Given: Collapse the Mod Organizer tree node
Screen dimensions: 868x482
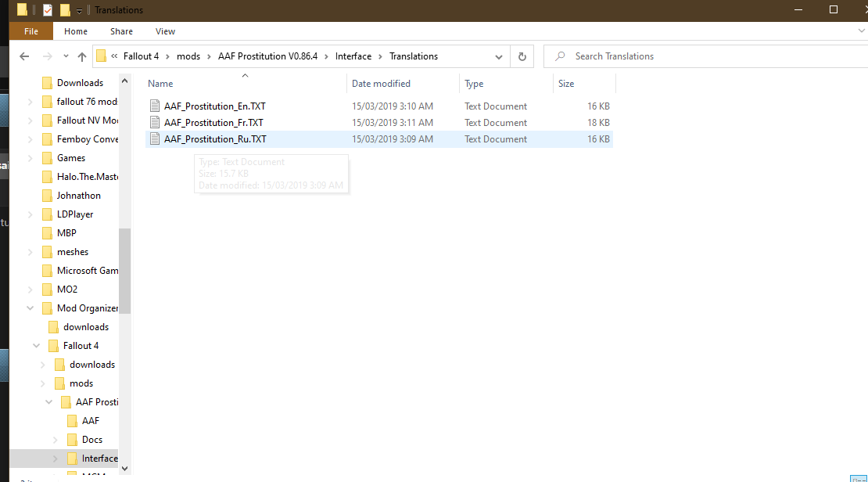Looking at the screenshot, I should click(x=30, y=308).
